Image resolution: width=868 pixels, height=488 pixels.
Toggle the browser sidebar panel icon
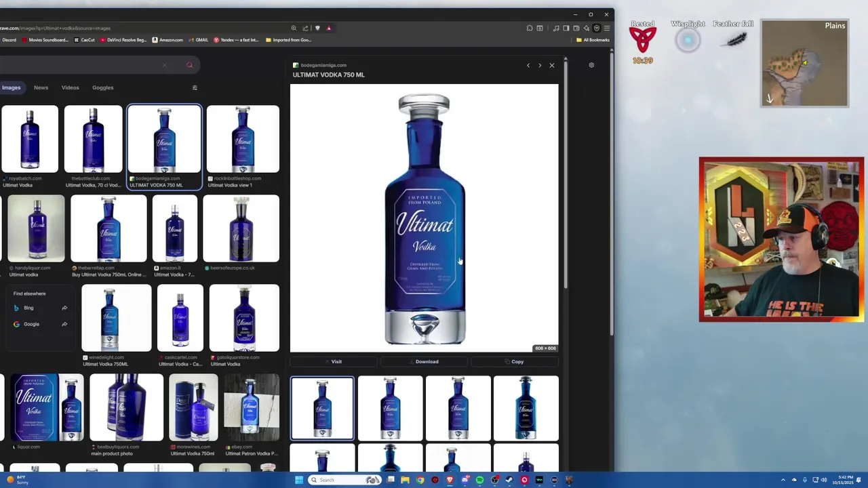[x=566, y=28]
